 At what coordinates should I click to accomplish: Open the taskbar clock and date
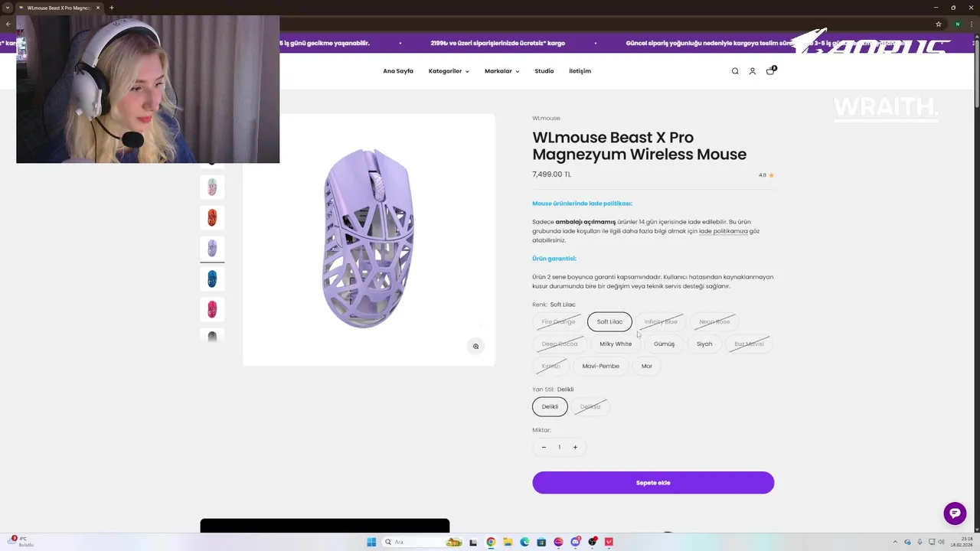962,542
